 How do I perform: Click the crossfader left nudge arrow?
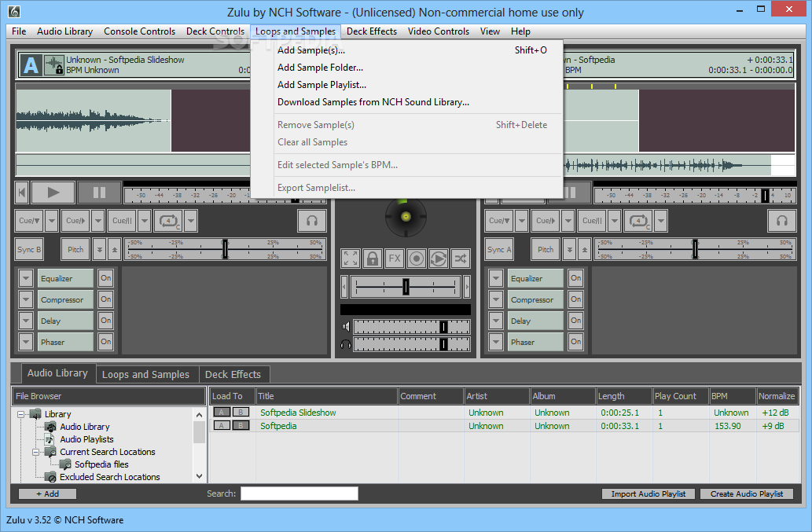click(344, 286)
